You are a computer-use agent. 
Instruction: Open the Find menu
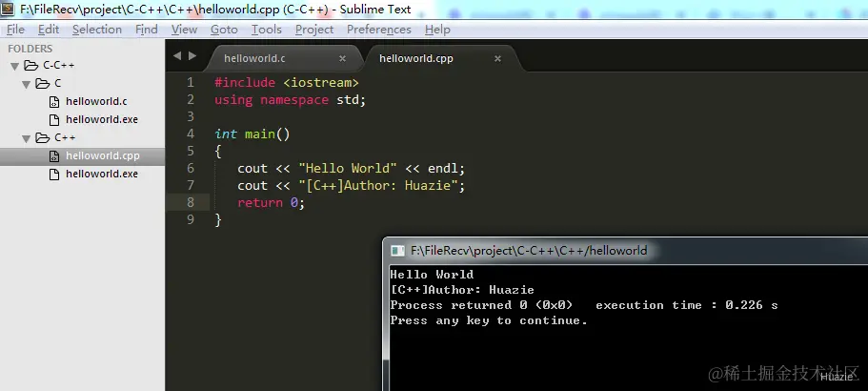pyautogui.click(x=146, y=30)
